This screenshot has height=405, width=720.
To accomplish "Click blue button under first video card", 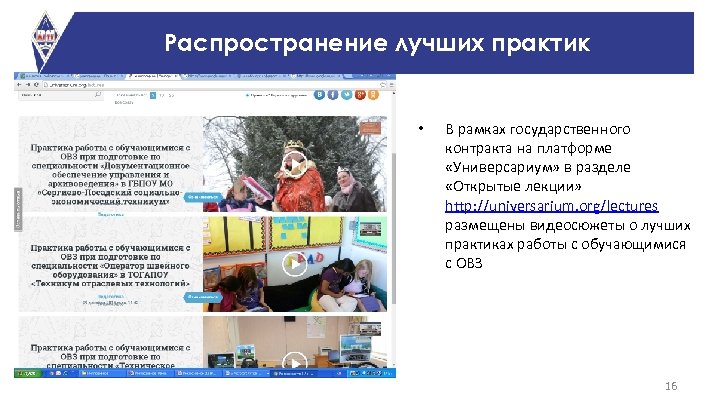I will pyautogui.click(x=202, y=197).
